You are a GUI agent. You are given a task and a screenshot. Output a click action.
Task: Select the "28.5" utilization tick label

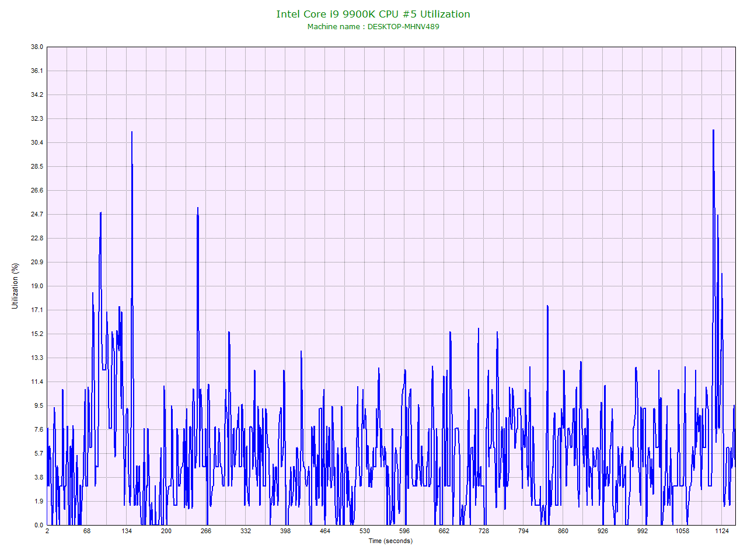tap(37, 167)
